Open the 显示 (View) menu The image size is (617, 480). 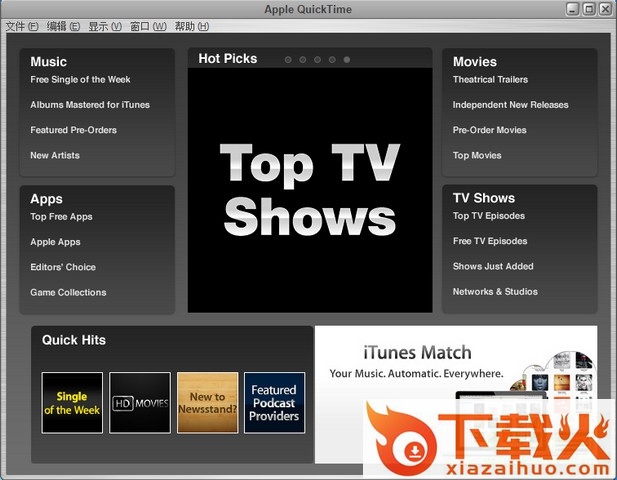pos(105,26)
